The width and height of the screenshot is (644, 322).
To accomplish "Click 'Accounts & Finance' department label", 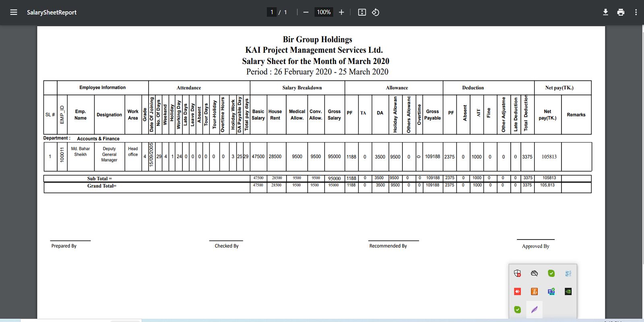I will 98,138.
